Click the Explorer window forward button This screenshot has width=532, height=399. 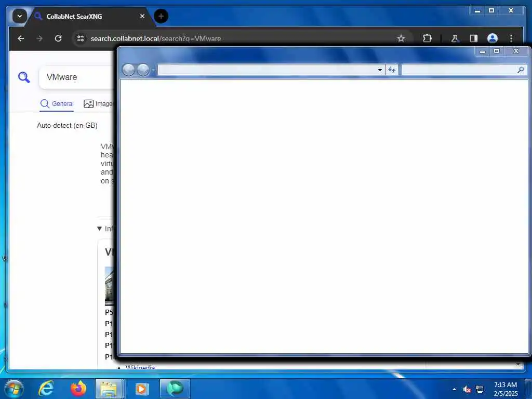[x=143, y=70]
